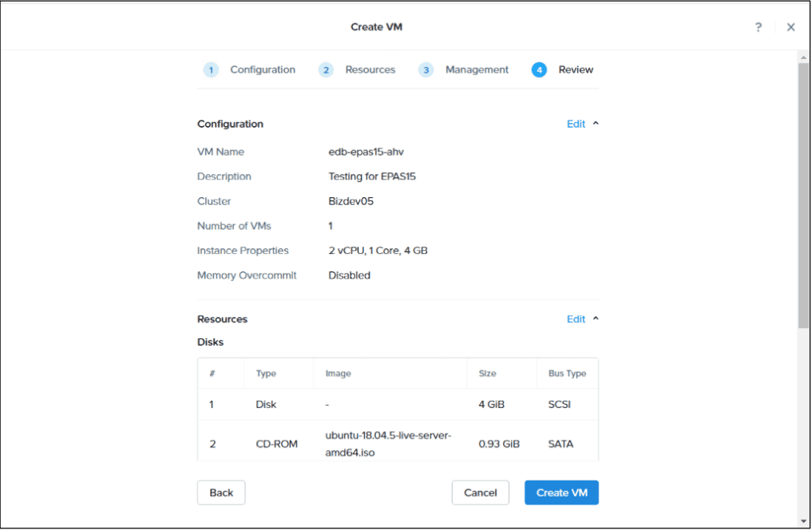Click the Bus Type column header
Viewport: 812px width, 530px height.
pos(567,374)
